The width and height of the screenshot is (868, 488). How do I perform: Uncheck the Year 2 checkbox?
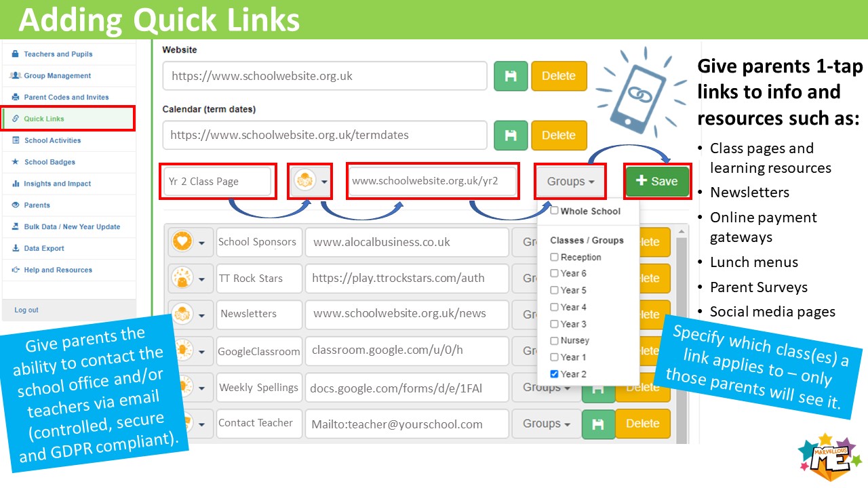click(x=555, y=373)
